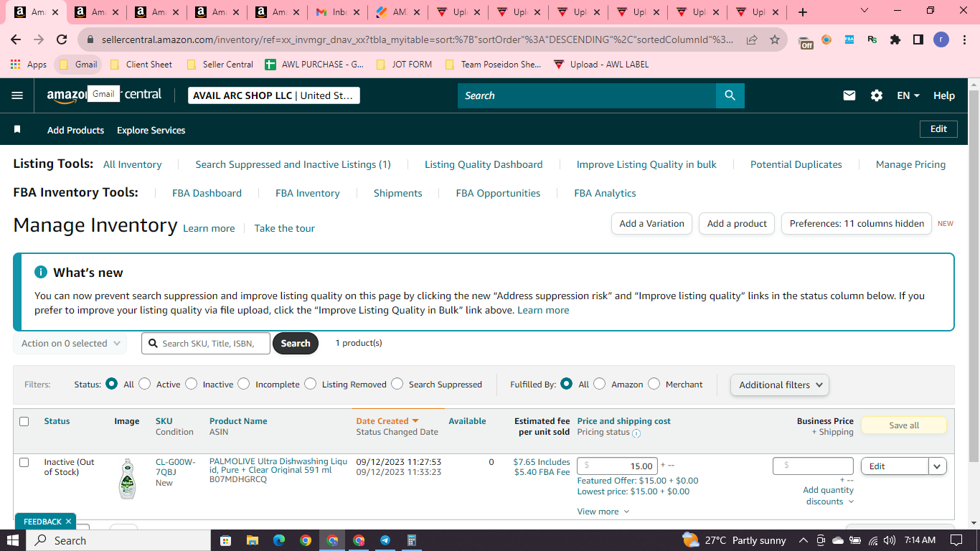Viewport: 980px width, 551px height.
Task: Open the Upload - AWL LABEL bookmark
Action: click(x=601, y=65)
